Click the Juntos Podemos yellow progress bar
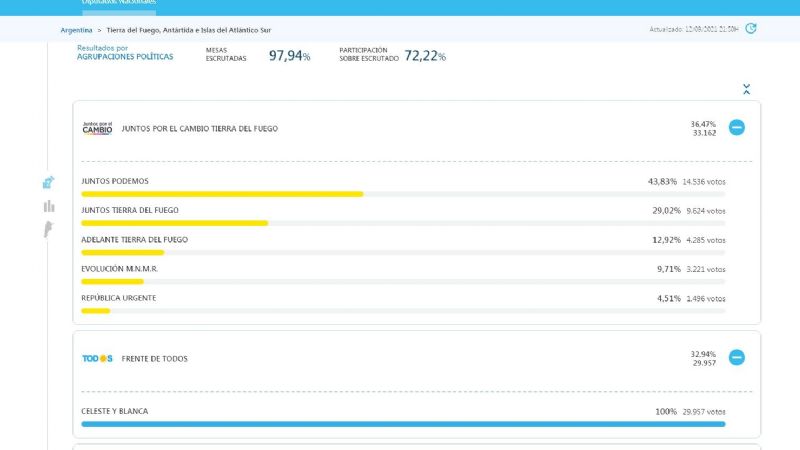Viewport: 800px width, 450px height. [x=222, y=194]
